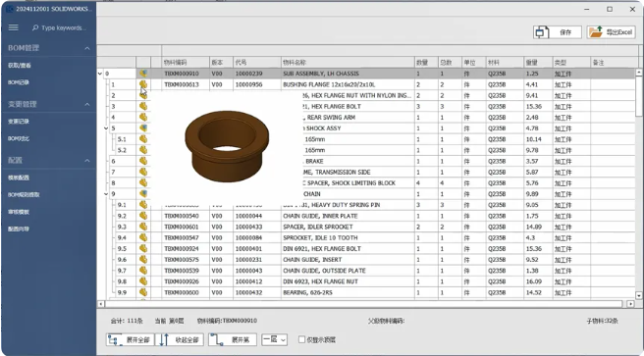The image size is (644, 356).
Task: Open BOM规则提取 in the sidebar
Action: tap(24, 195)
